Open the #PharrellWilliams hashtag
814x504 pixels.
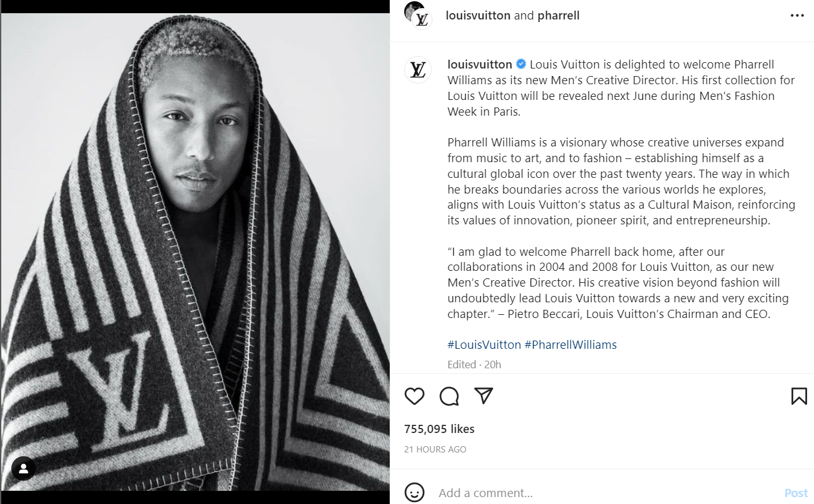[571, 344]
